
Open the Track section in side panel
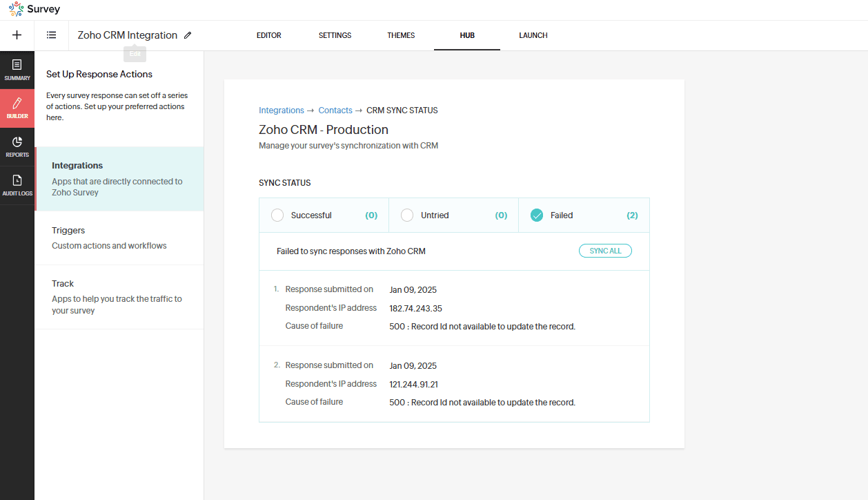click(x=63, y=284)
